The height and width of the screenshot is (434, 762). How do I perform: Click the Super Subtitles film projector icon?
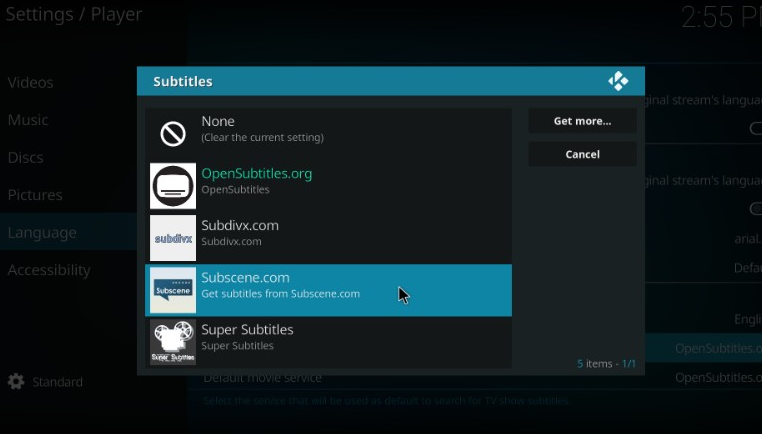click(x=173, y=342)
